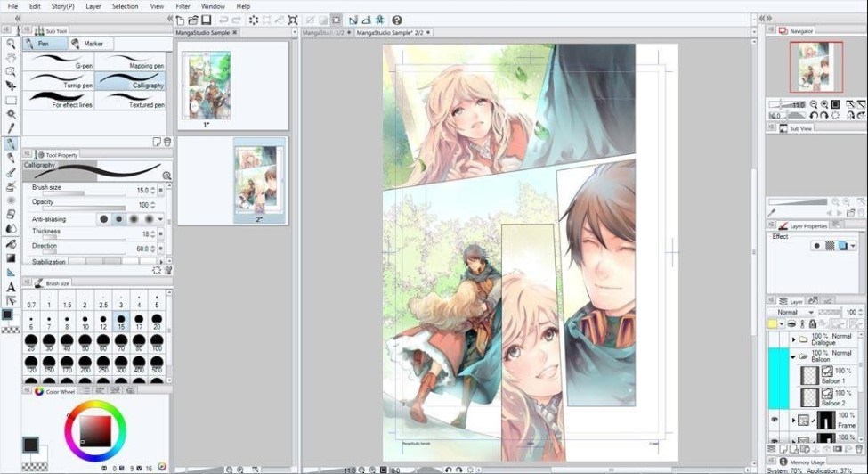868x474 pixels.
Task: Open Effect options dropdown in Layer Properties
Action: [x=853, y=246]
